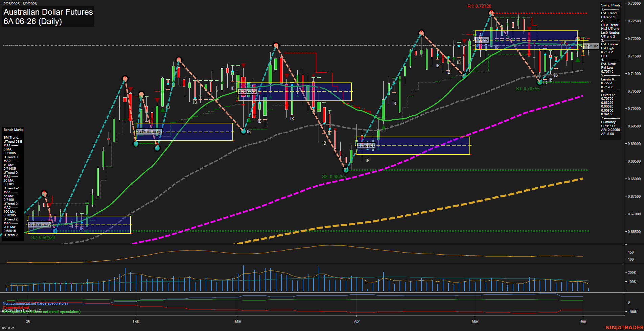Click the 10 MA value 0.71485
This screenshot has height=331, width=644.
9,169
